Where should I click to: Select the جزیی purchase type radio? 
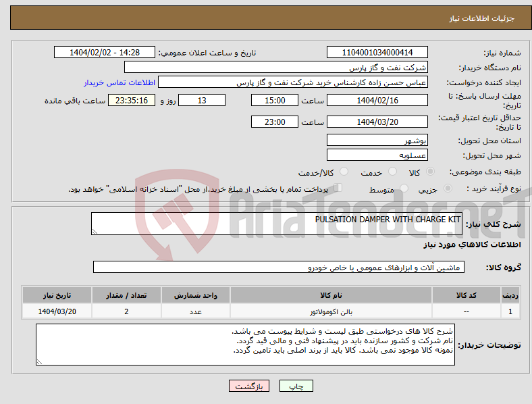(448, 188)
